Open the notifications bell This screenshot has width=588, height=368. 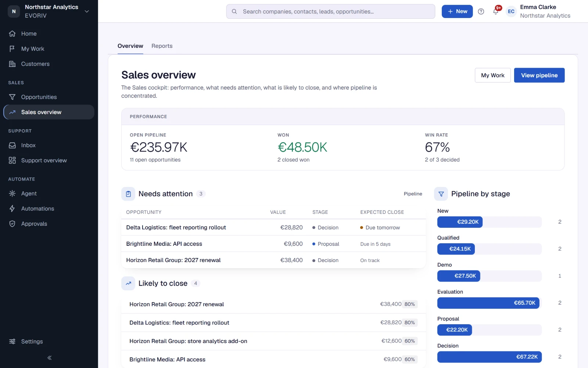495,11
